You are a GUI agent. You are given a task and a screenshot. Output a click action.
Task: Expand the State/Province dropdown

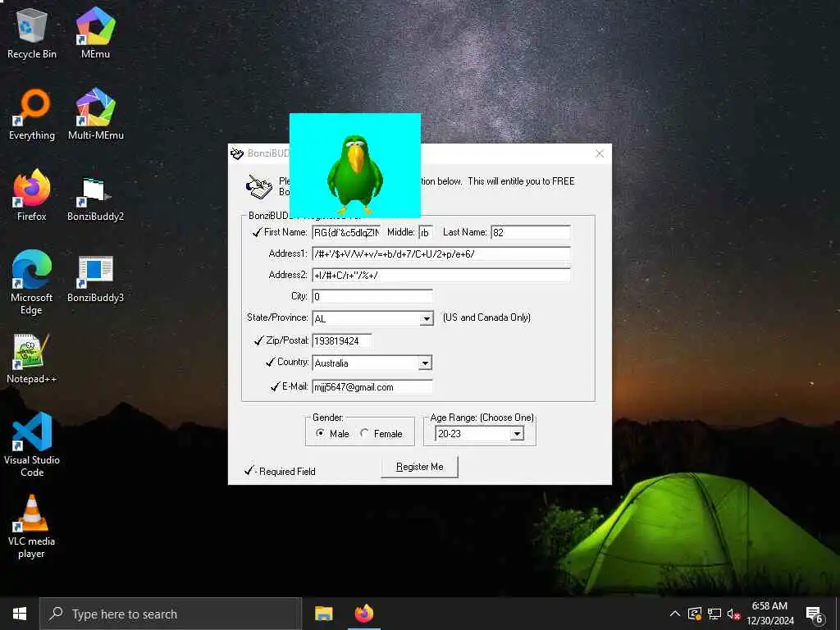click(x=427, y=319)
